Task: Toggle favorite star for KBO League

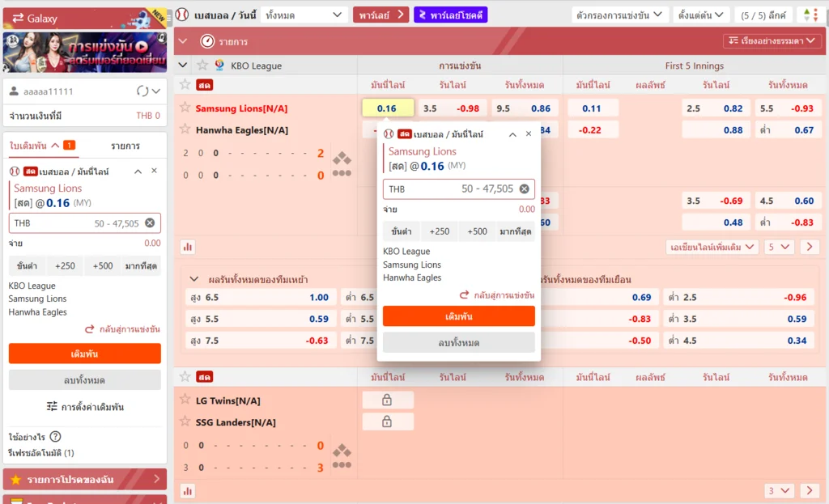Action: tap(202, 66)
